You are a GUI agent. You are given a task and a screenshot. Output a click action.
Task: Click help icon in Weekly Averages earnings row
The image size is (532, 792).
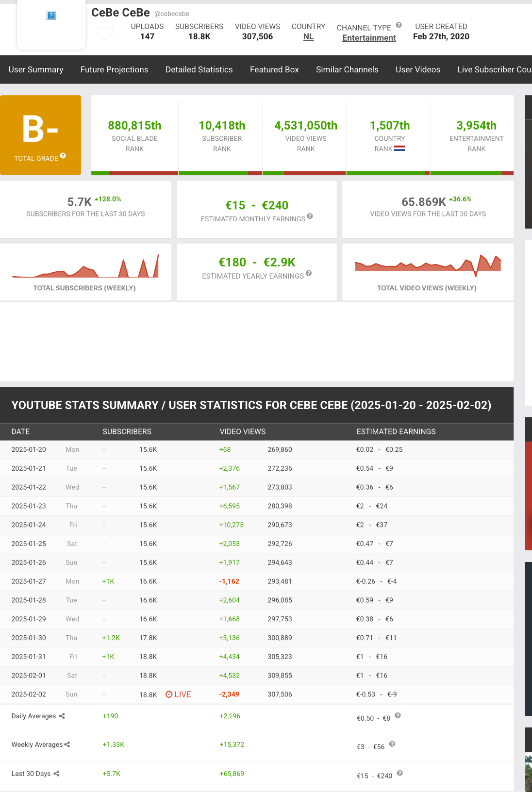point(392,744)
